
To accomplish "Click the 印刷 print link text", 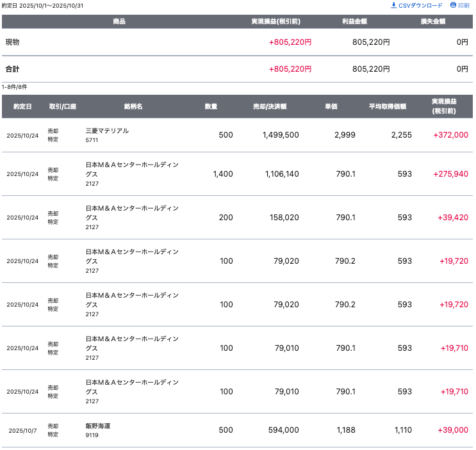I will point(464,5).
